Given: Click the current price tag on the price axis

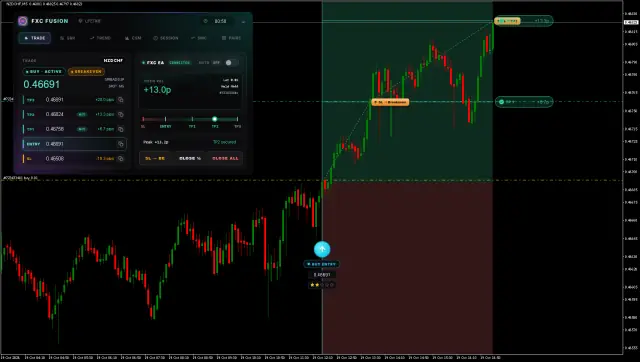Looking at the screenshot, I should coord(631,22).
